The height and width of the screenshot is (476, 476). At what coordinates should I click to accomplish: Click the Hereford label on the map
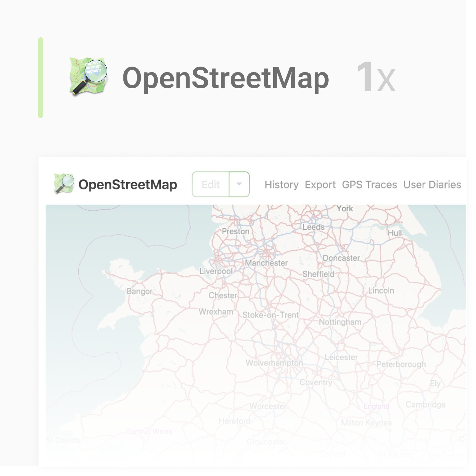pos(235,421)
